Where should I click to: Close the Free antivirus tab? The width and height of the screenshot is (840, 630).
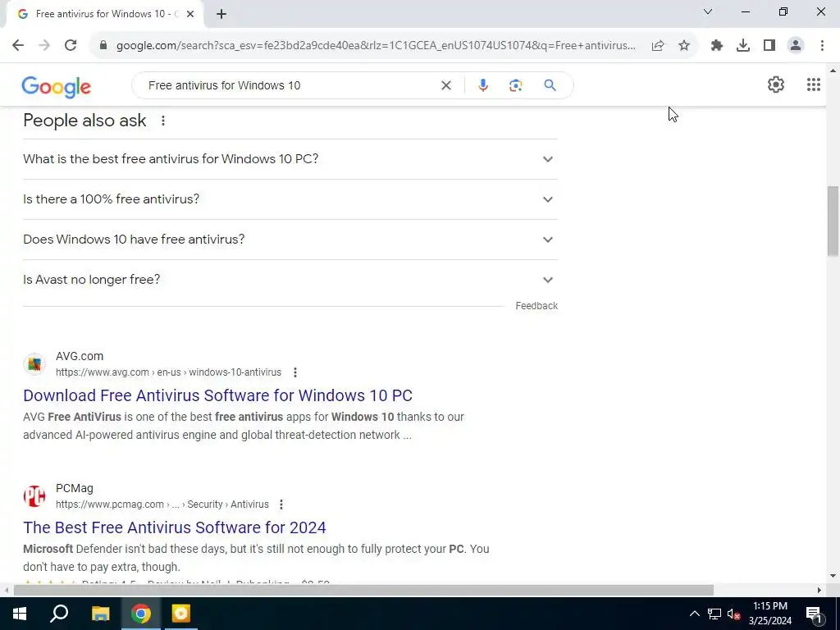tap(190, 15)
